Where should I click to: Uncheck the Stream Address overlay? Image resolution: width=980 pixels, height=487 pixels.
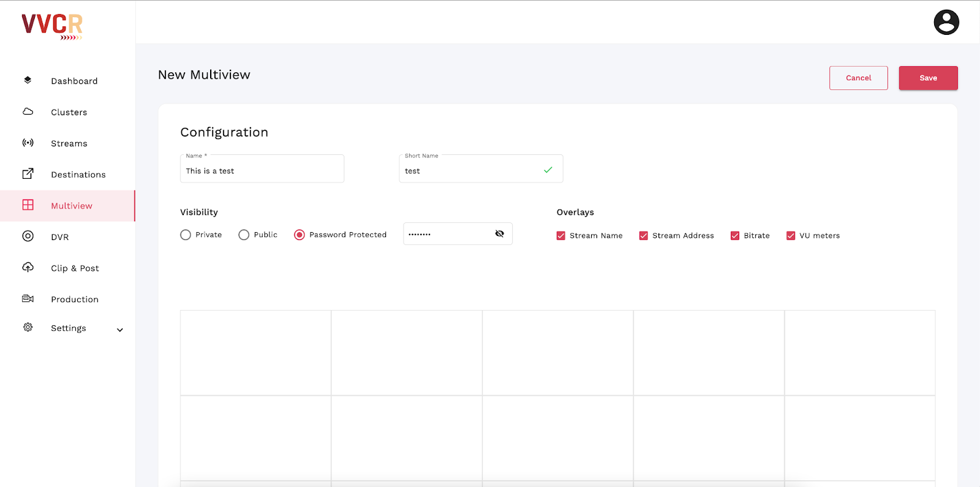[x=644, y=236]
